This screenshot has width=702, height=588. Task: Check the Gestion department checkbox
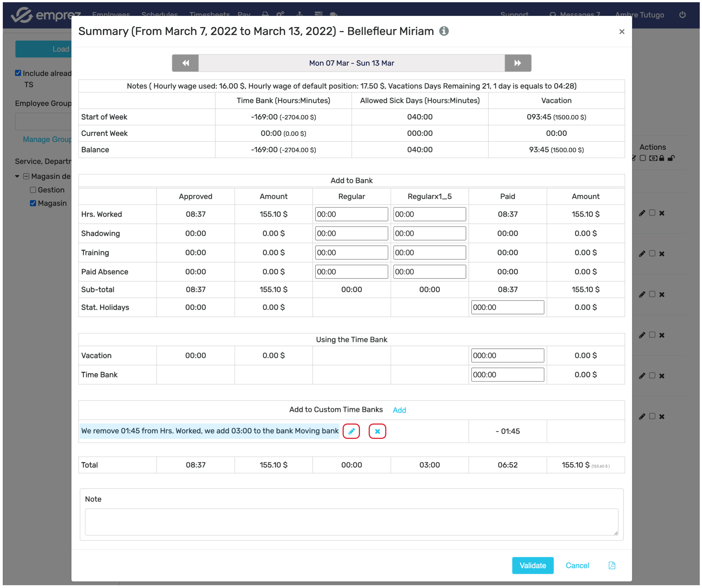click(33, 190)
